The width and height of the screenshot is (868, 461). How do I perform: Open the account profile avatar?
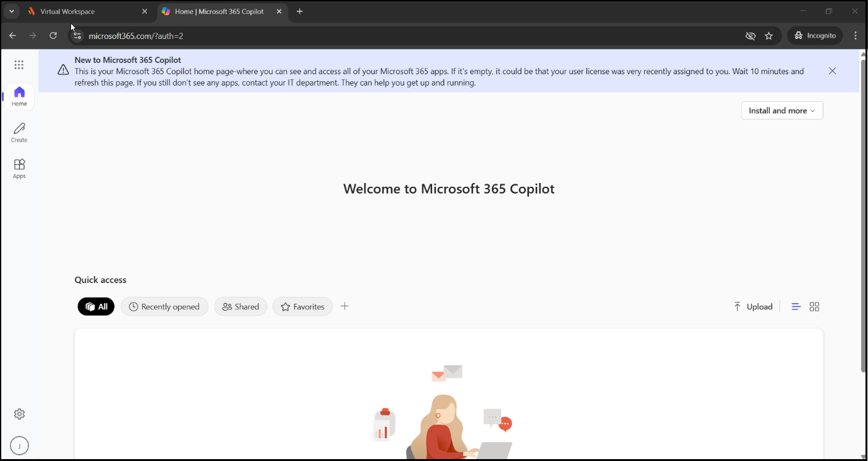tap(19, 446)
